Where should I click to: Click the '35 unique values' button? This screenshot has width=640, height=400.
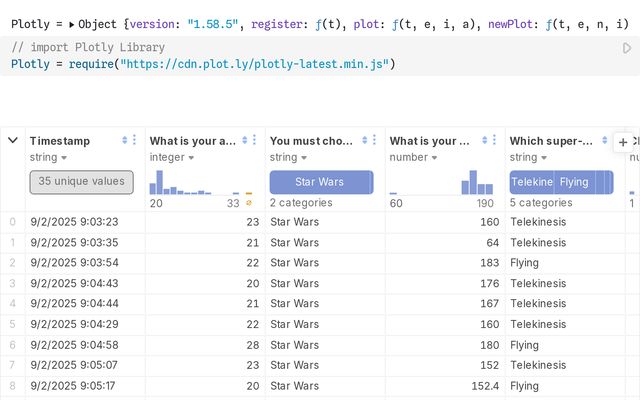click(81, 181)
